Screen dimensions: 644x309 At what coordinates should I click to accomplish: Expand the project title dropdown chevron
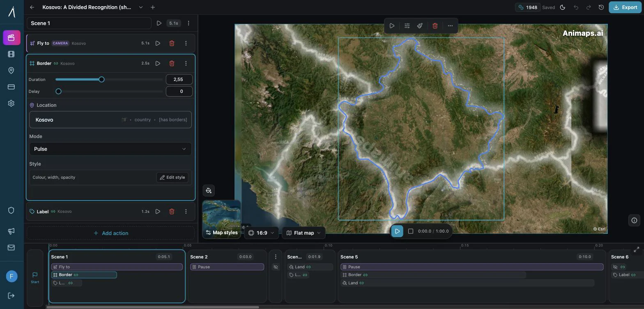[x=141, y=7]
